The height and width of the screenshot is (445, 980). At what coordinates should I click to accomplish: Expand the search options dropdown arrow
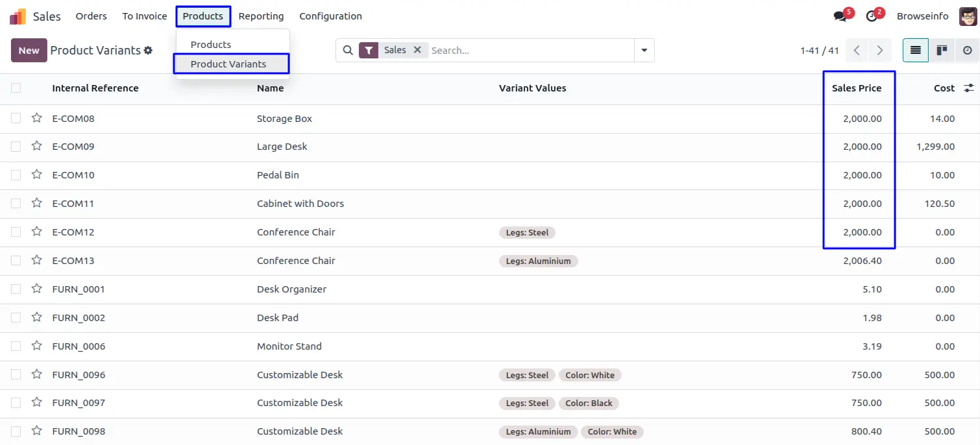(x=644, y=51)
